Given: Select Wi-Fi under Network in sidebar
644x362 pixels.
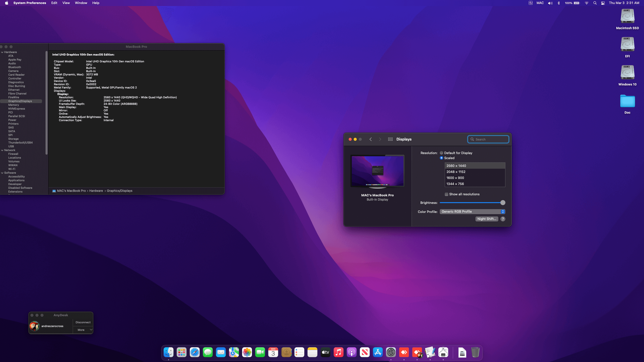Looking at the screenshot, I should point(12,169).
